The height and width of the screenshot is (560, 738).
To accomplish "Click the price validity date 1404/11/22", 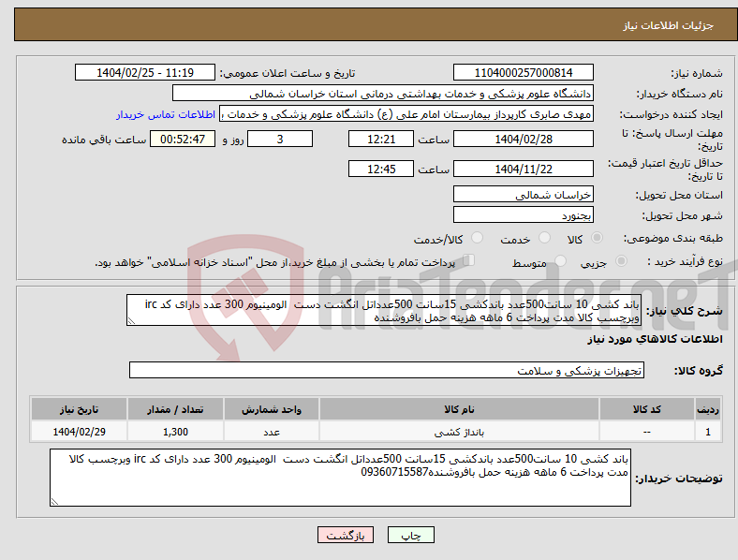I will click(524, 169).
